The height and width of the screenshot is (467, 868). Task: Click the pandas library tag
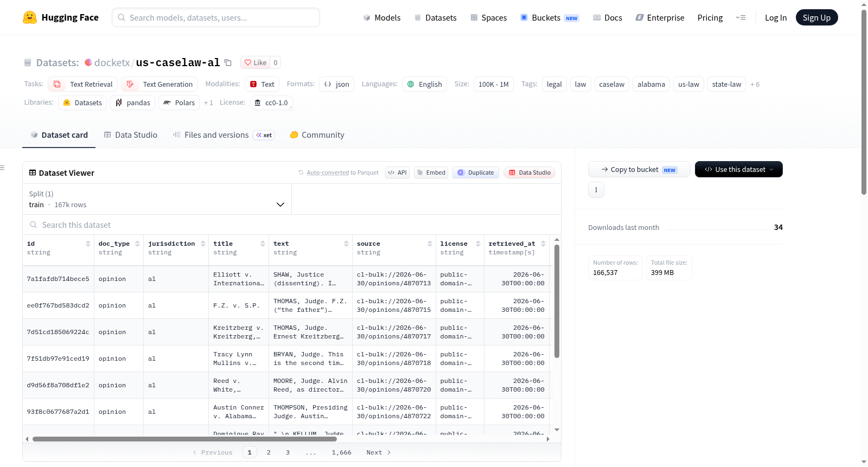133,103
